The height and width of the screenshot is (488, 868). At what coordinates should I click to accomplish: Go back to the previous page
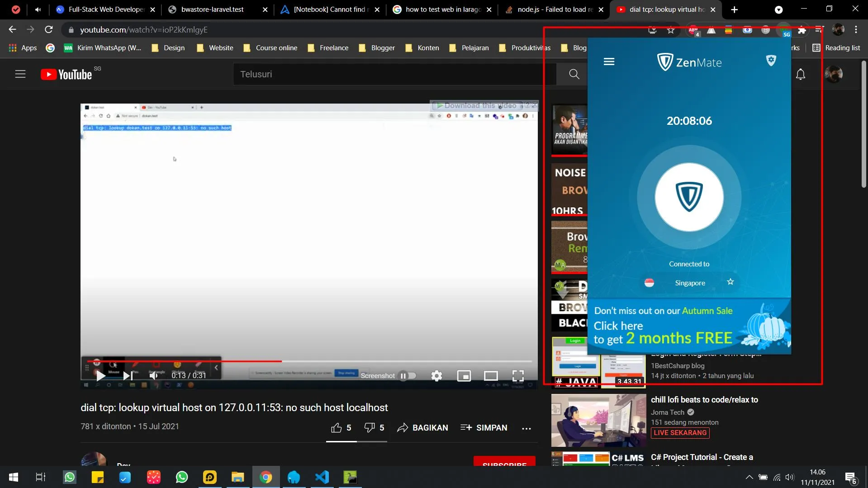pyautogui.click(x=12, y=30)
